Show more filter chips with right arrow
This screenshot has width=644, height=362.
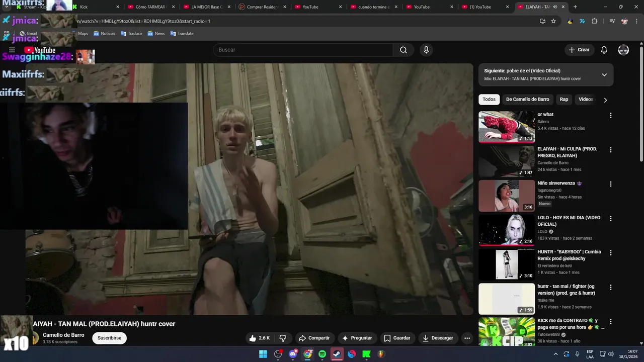pos(605,100)
